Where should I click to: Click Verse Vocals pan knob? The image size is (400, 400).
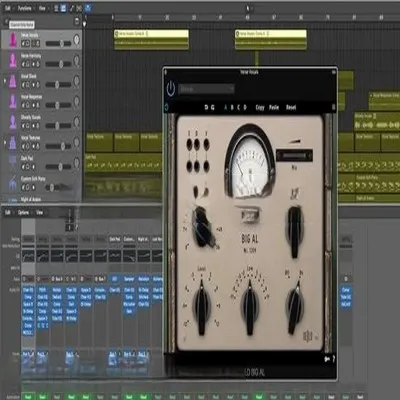[x=77, y=40]
